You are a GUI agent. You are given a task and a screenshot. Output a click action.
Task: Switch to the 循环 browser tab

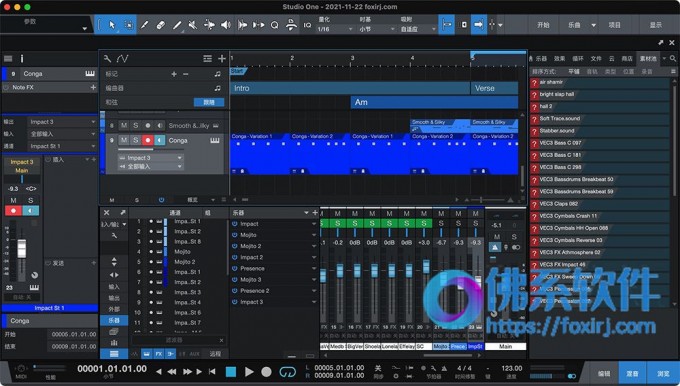click(578, 59)
